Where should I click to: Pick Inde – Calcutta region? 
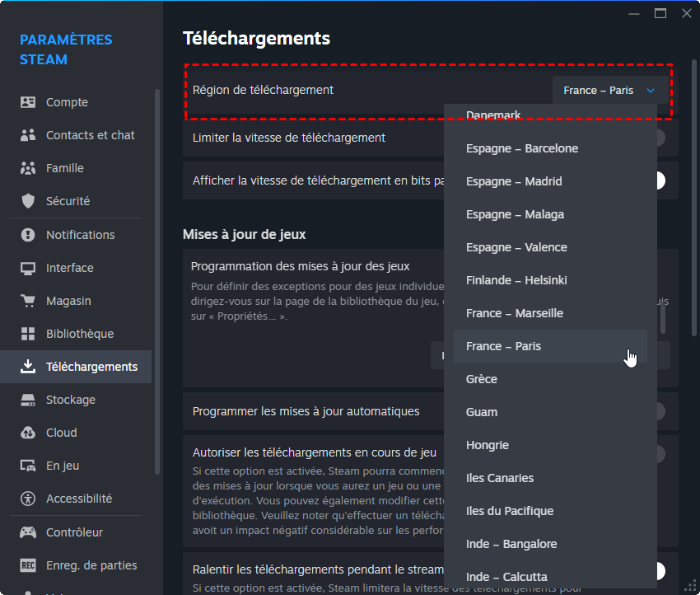pos(550,576)
